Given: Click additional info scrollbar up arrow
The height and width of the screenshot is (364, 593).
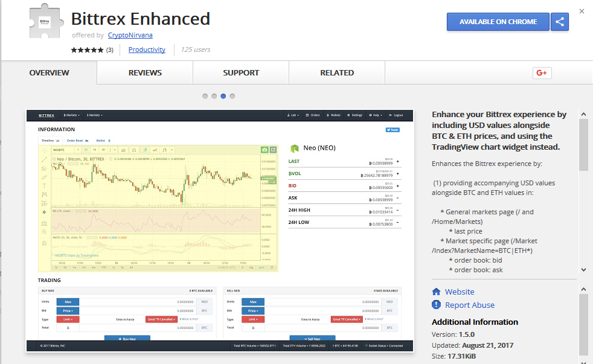Looking at the screenshot, I should click(583, 289).
